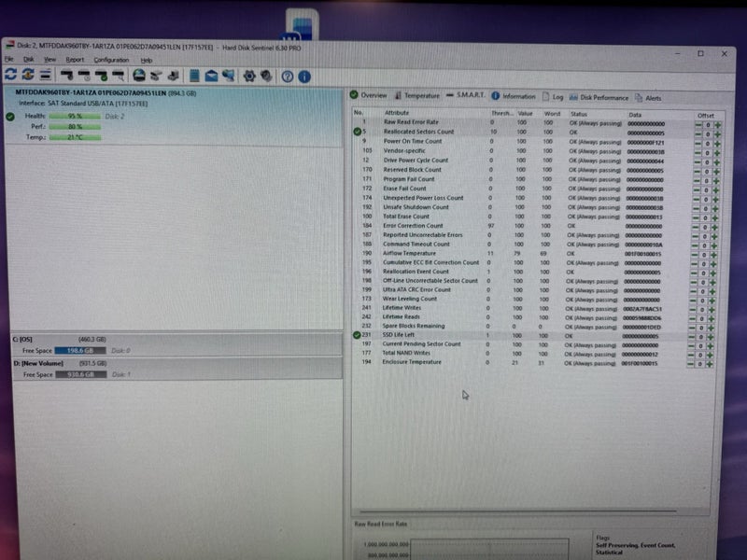Click the envelope email report icon
747x560 pixels.
[211, 77]
